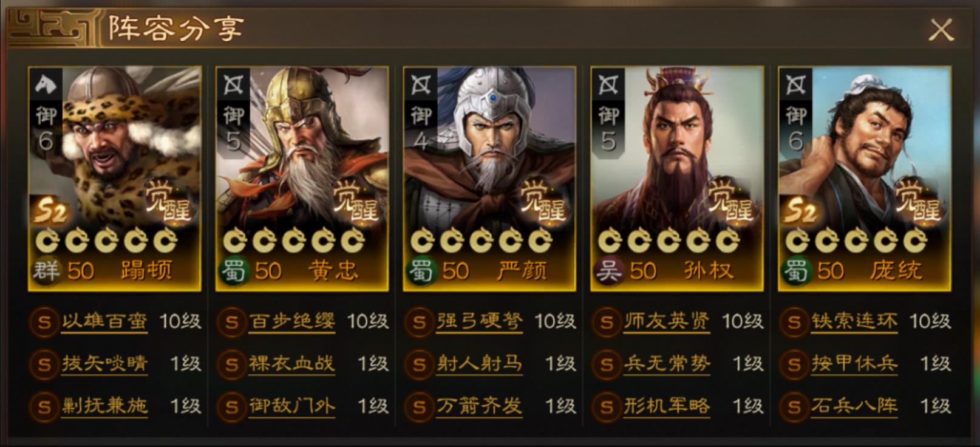
Task: Open the 以雄百蛮 skill link
Action: 104,321
